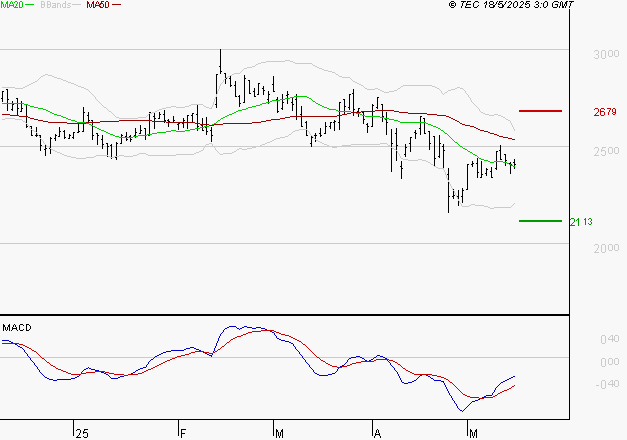The width and height of the screenshot is (627, 440).
Task: Click the MACD panel title
Action: pos(17,328)
